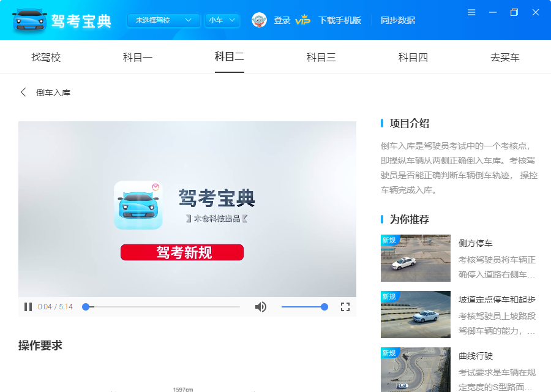The image size is (551, 392).
Task: Click the 倒车入库 page title text
Action: [x=53, y=93]
